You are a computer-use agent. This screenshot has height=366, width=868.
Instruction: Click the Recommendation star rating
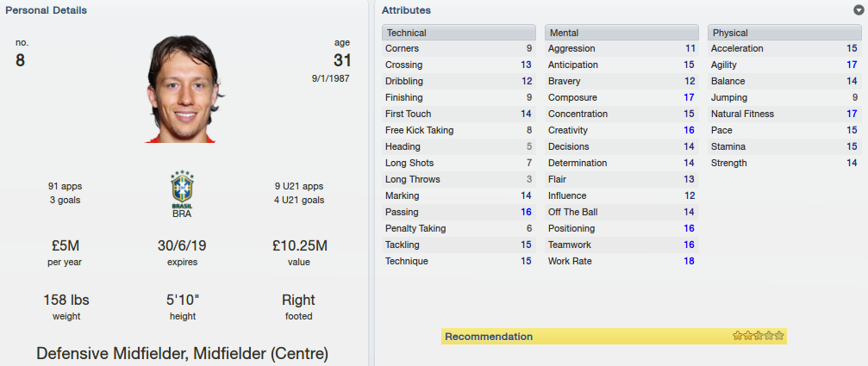pos(758,336)
